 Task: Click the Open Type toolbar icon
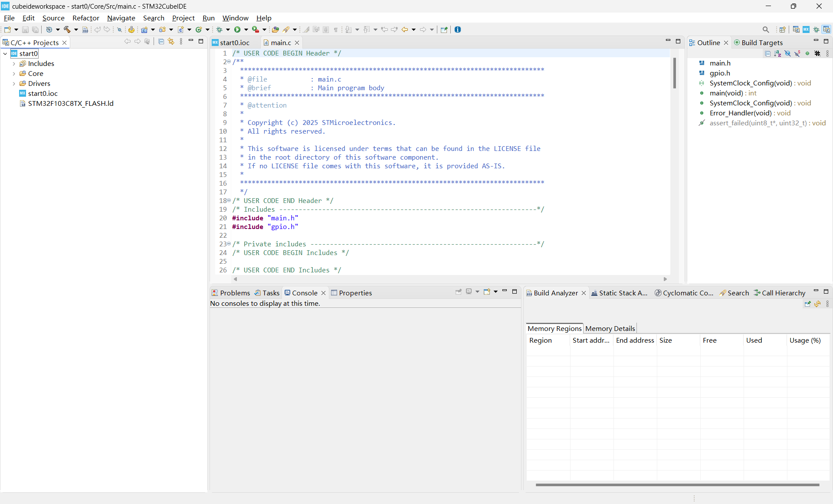click(275, 29)
